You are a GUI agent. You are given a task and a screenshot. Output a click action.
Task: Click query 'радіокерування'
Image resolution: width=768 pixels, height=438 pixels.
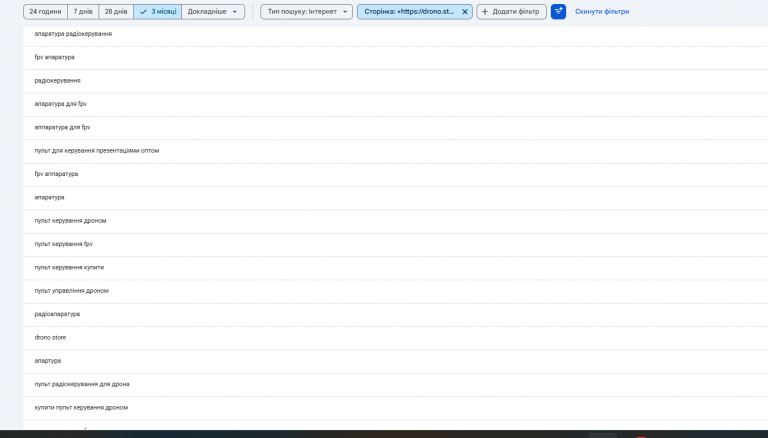tap(57, 80)
